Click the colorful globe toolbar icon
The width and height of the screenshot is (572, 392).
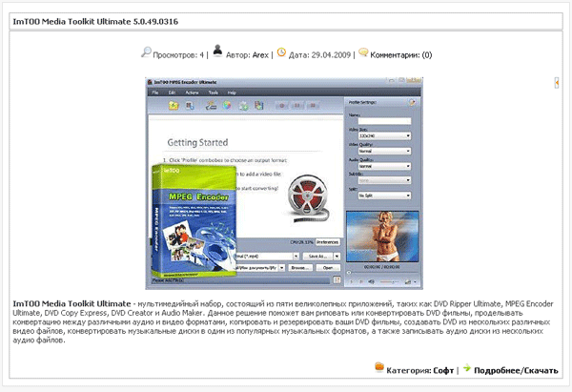227,106
